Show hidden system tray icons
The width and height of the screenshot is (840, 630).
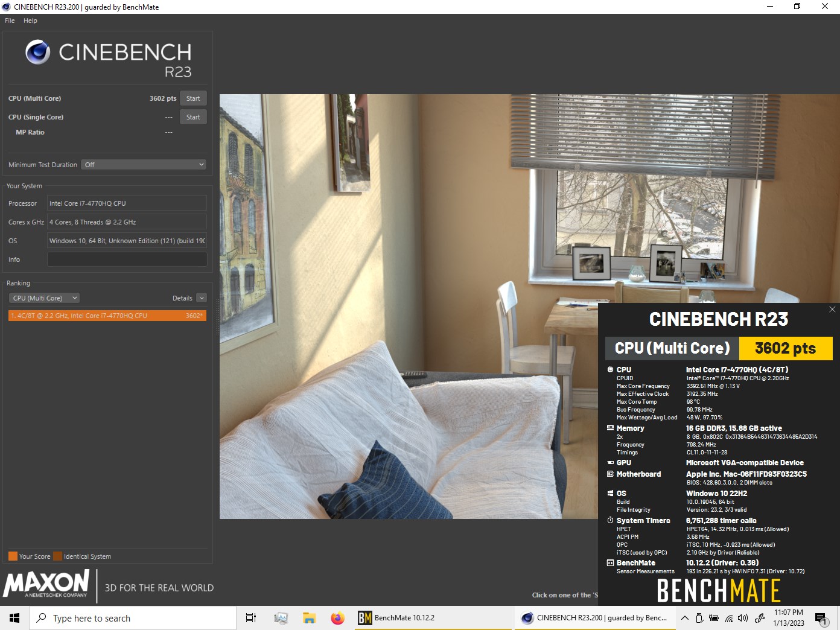click(x=684, y=618)
